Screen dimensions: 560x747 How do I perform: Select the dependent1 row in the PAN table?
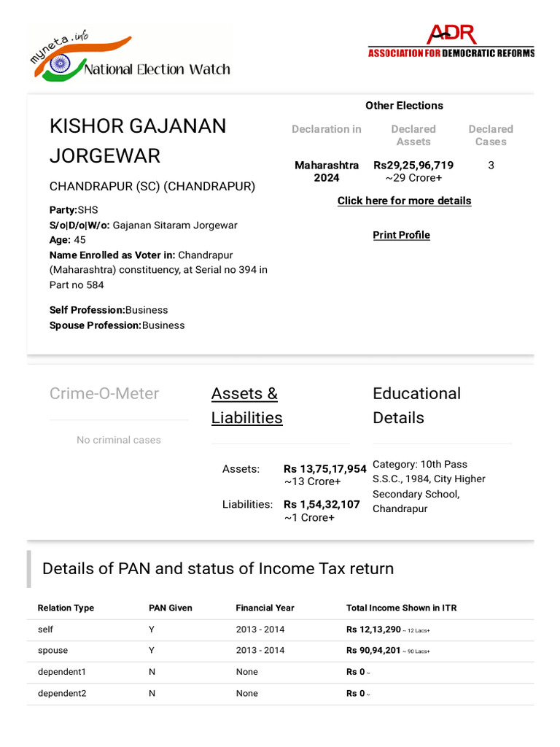click(281, 672)
